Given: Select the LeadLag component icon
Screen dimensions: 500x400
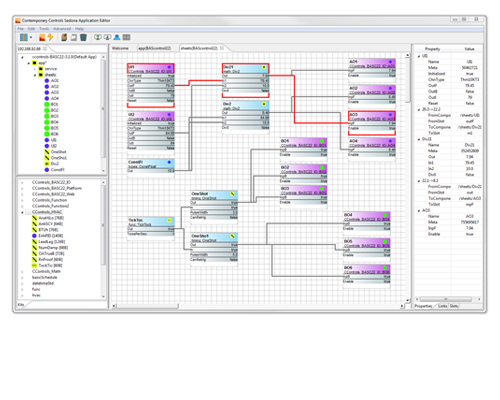Looking at the screenshot, I should pos(34,242).
